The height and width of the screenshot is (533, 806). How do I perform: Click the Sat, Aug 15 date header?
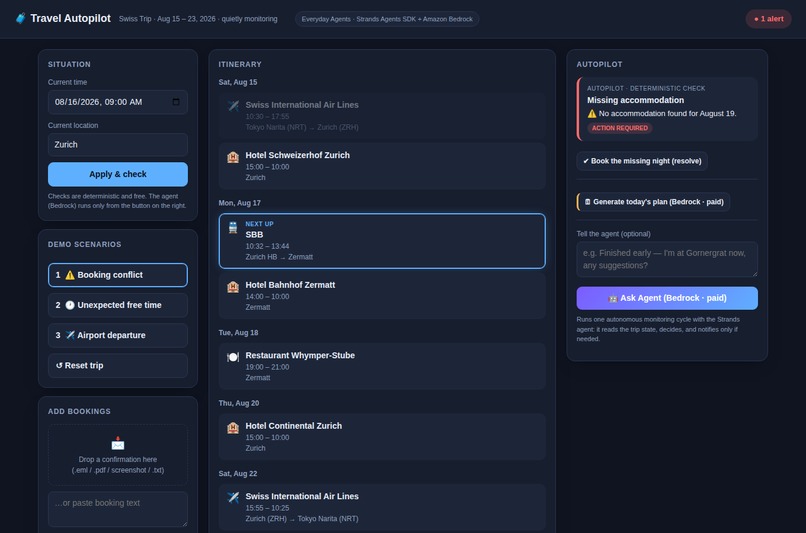[x=237, y=82]
